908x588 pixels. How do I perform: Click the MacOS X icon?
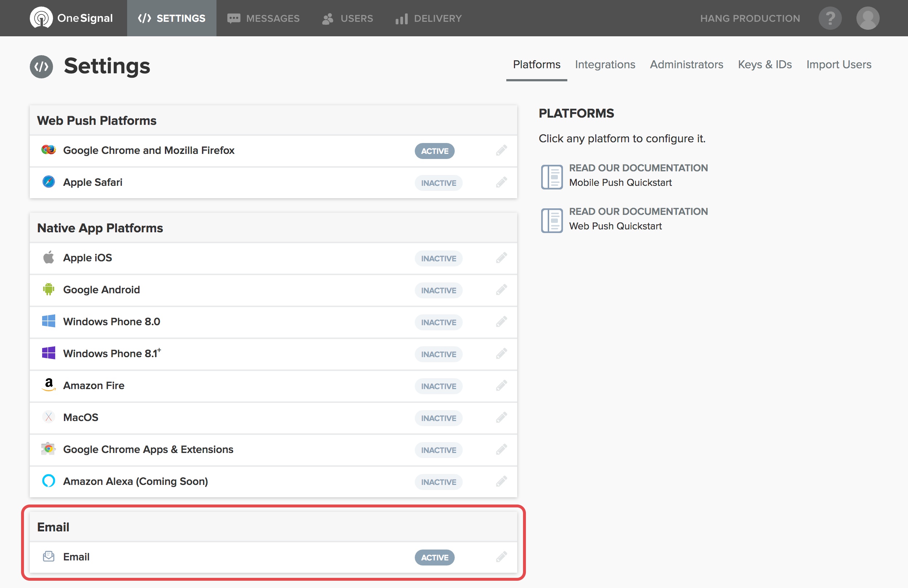pos(48,417)
